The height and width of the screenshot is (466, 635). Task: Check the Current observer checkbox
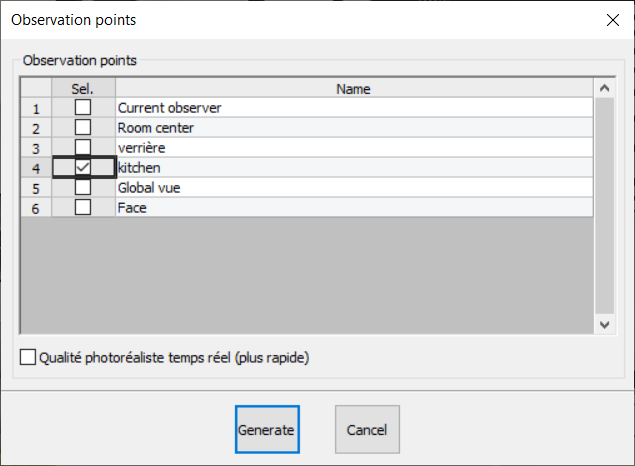click(x=83, y=107)
